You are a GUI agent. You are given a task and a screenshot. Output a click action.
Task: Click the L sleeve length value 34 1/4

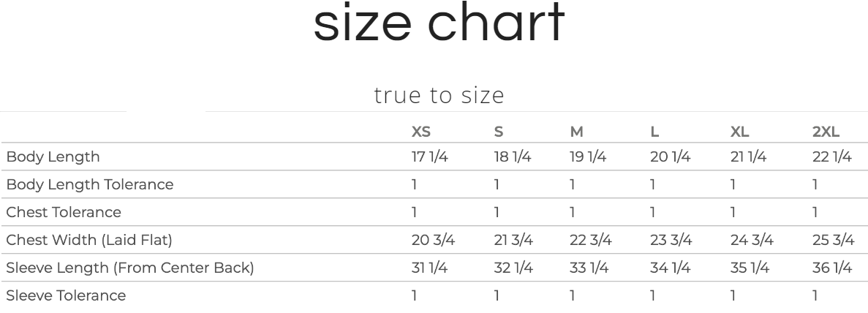pos(670,268)
